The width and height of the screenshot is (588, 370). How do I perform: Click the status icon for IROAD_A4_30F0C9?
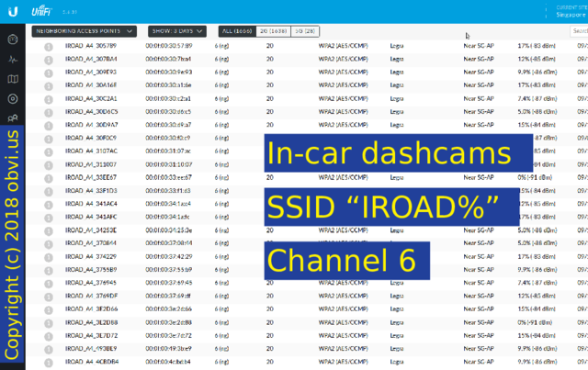[x=49, y=139]
